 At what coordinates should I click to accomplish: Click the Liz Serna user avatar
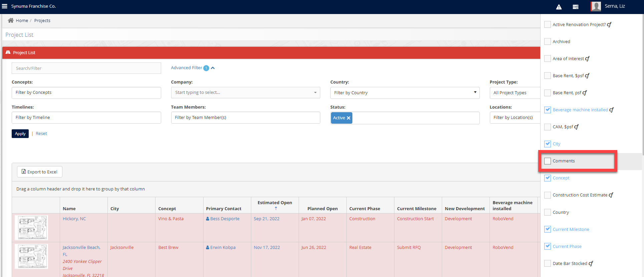coord(596,6)
